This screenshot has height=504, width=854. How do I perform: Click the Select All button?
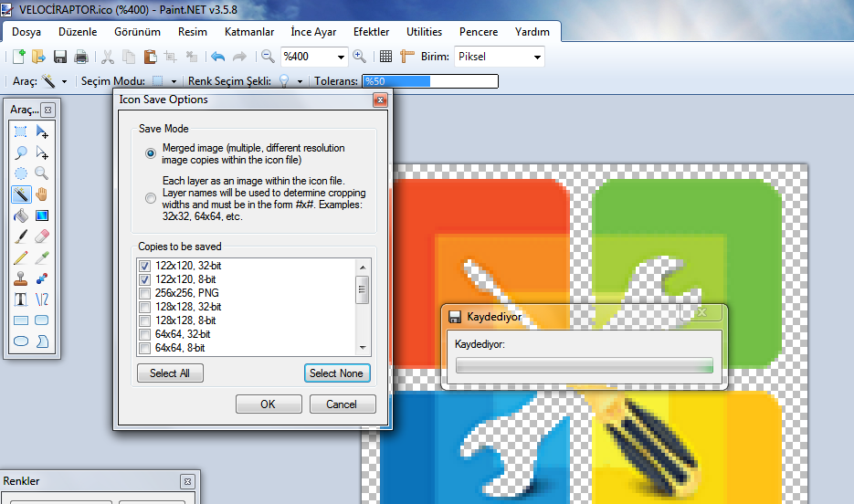(x=170, y=373)
